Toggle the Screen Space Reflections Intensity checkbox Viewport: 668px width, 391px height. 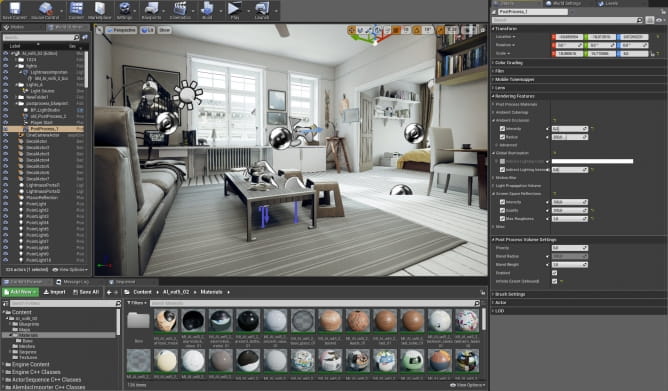click(502, 202)
